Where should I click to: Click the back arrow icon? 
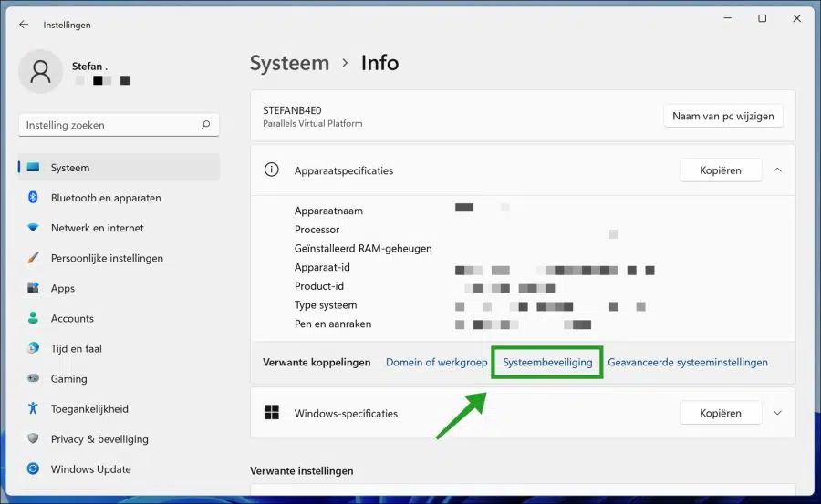pos(24,25)
